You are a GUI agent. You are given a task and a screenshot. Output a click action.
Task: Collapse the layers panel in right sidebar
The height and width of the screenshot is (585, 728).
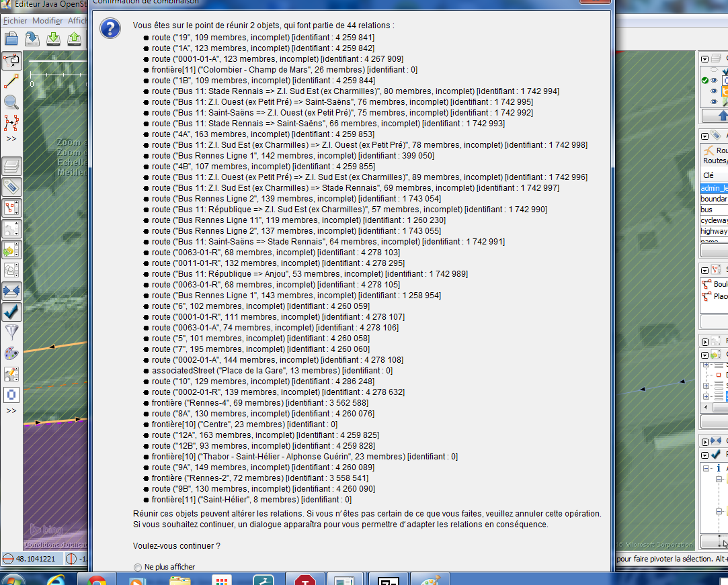coord(704,59)
